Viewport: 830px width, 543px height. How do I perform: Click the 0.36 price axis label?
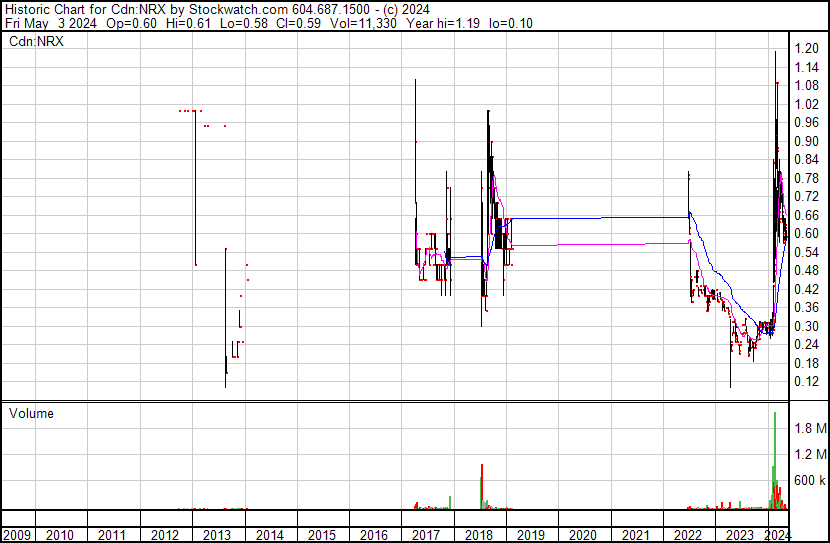807,307
